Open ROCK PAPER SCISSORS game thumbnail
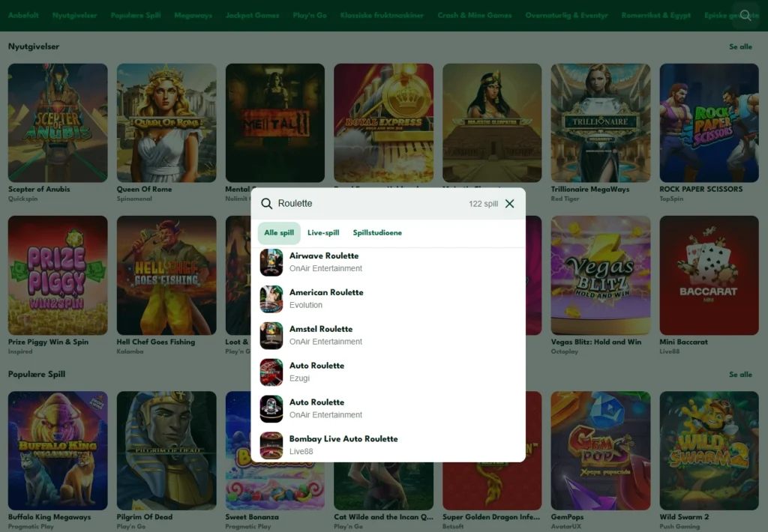The width and height of the screenshot is (768, 532). [709, 123]
